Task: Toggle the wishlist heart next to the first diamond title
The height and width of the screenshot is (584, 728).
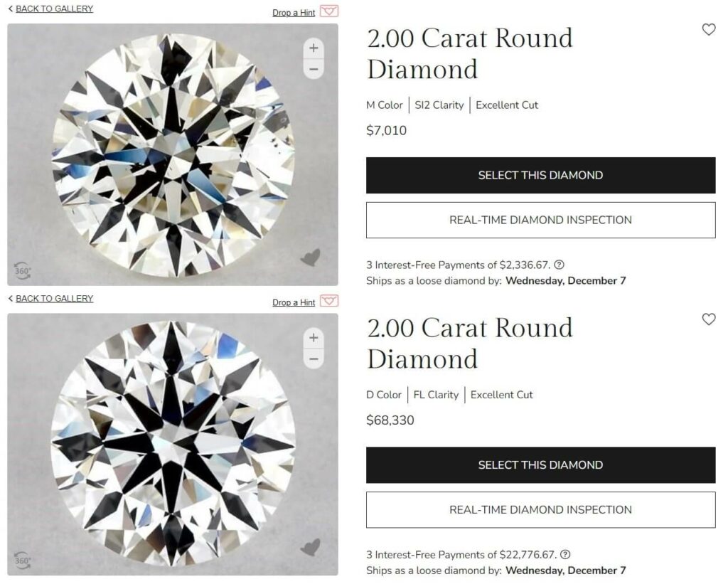Action: coord(709,30)
